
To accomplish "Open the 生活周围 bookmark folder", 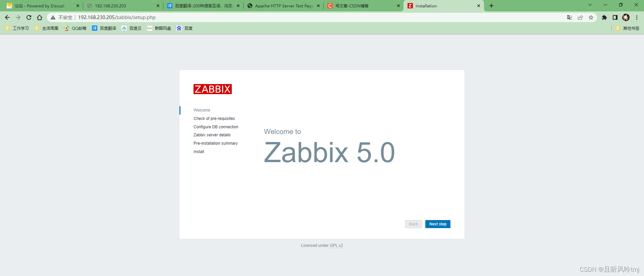I will coord(47,28).
